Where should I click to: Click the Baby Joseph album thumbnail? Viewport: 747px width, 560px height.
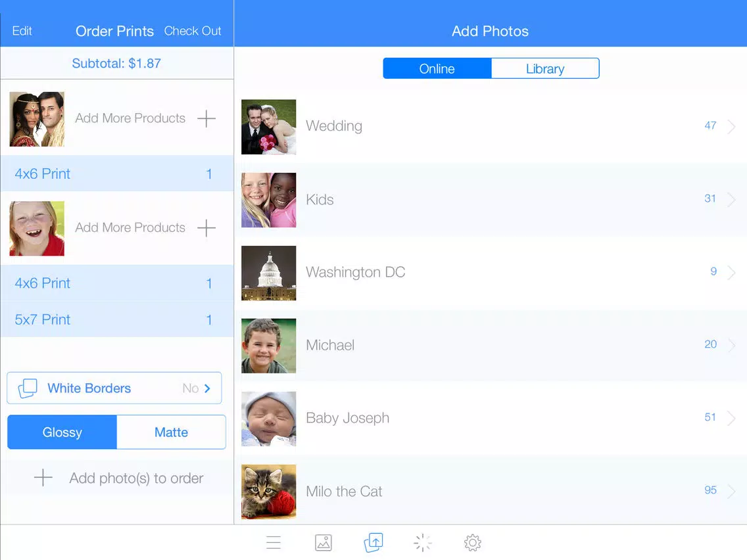point(269,419)
